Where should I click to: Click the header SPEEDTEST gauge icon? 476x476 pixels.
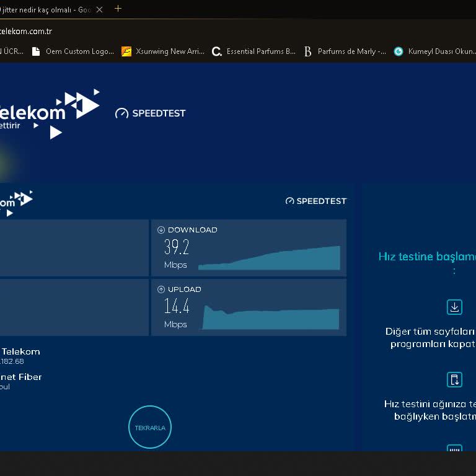(x=121, y=113)
